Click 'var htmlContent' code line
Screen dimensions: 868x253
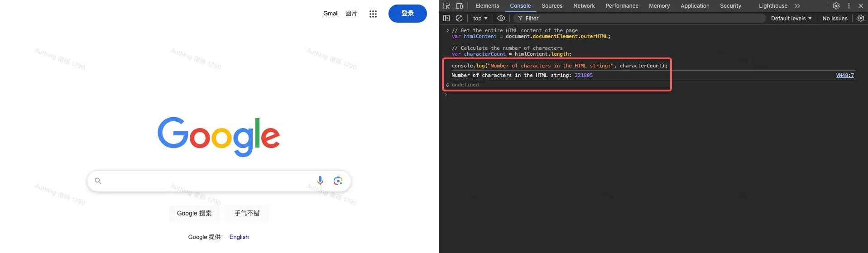pos(531,36)
